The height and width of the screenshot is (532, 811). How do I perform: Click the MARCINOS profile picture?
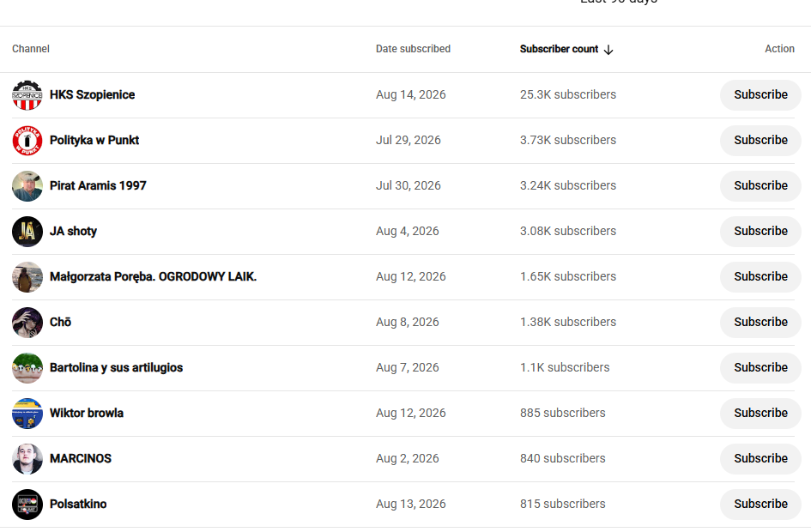(27, 459)
